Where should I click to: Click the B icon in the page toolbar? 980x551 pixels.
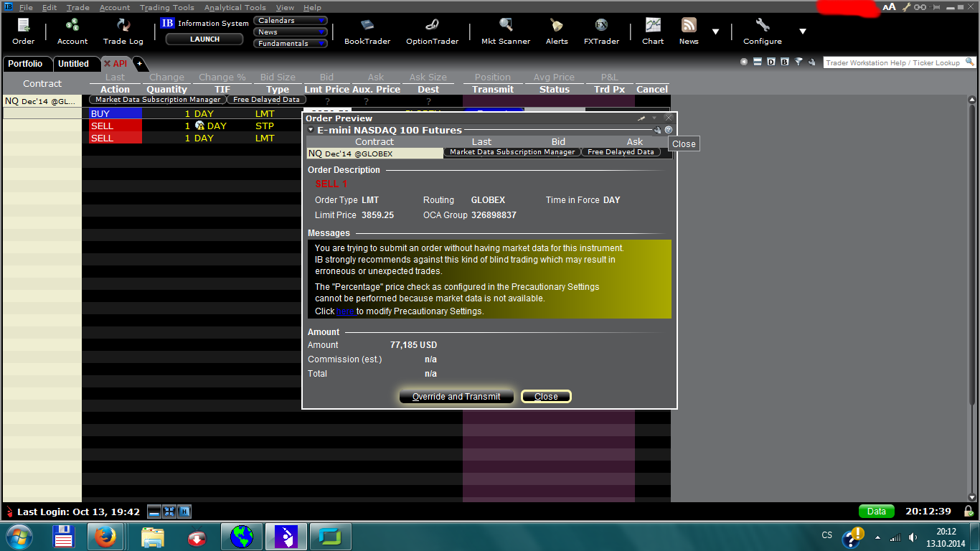[x=784, y=62]
